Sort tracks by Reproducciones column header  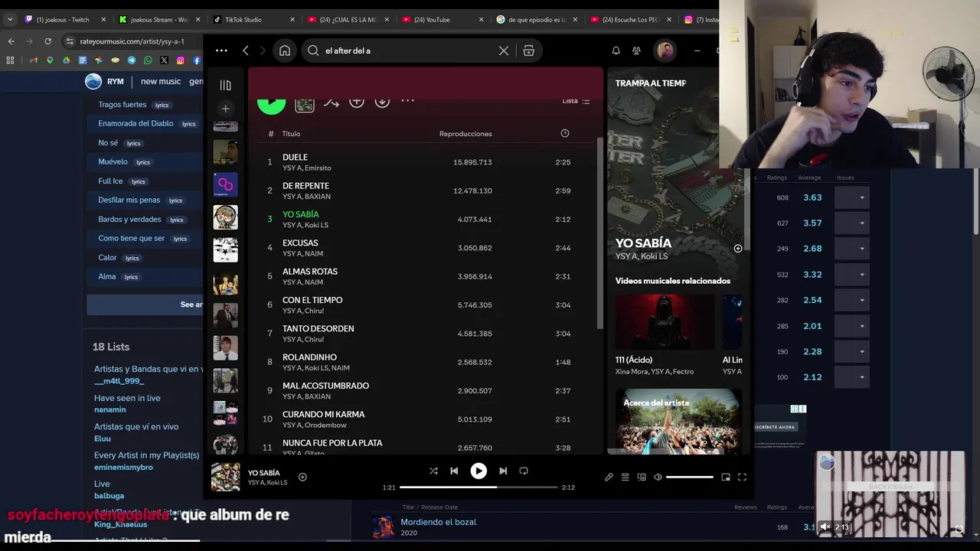[465, 134]
